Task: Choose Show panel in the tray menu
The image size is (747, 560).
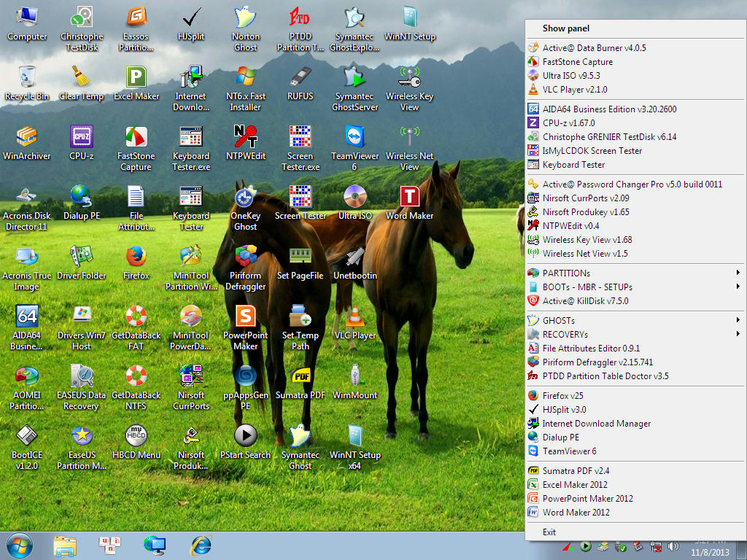Action: [635, 28]
